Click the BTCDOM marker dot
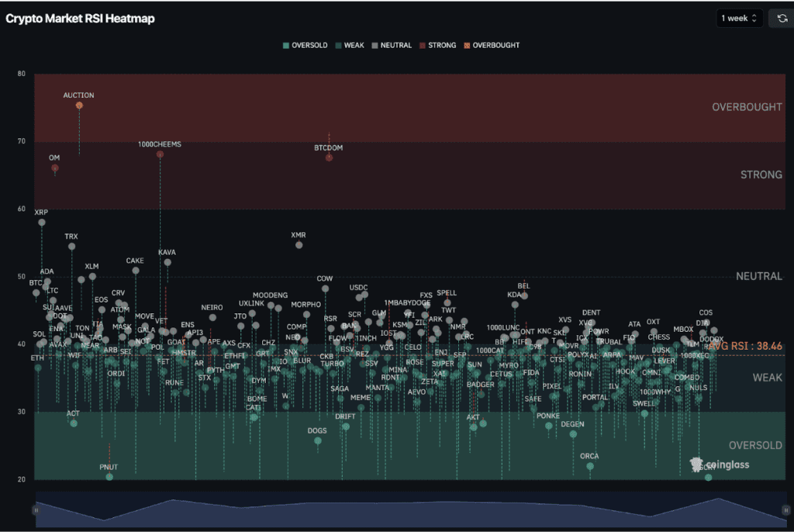Screen dimensions: 794x532 (329, 157)
